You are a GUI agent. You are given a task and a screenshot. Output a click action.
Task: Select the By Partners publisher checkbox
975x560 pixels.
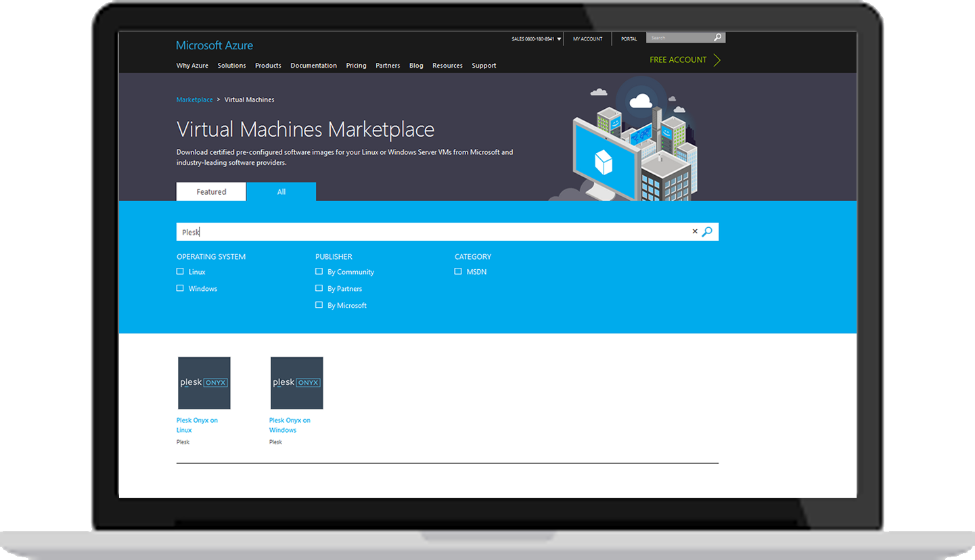(x=319, y=288)
